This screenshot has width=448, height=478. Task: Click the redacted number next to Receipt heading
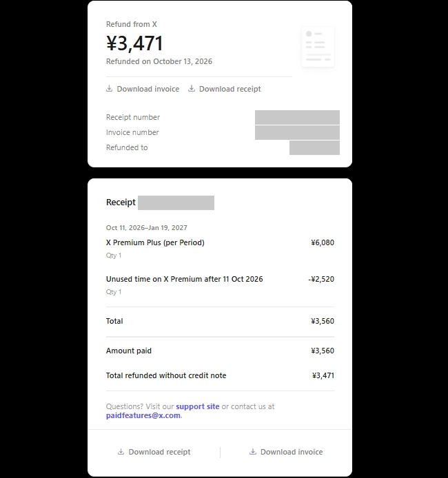(176, 202)
